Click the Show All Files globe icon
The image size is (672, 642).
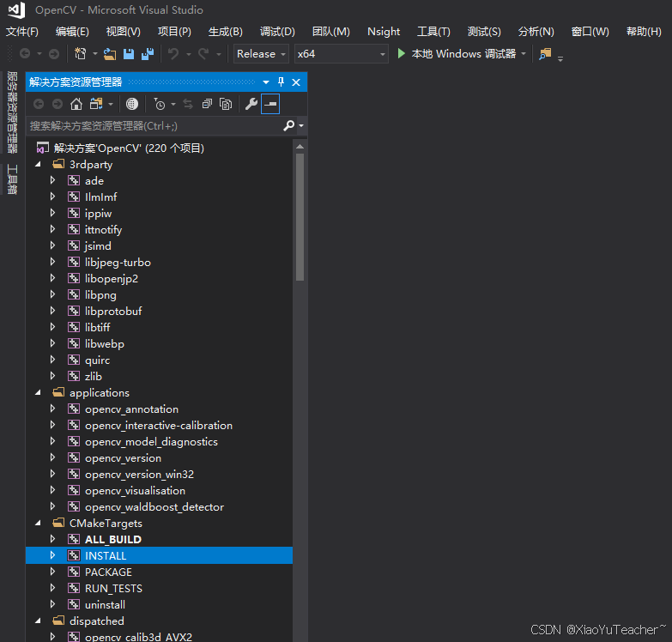(132, 104)
